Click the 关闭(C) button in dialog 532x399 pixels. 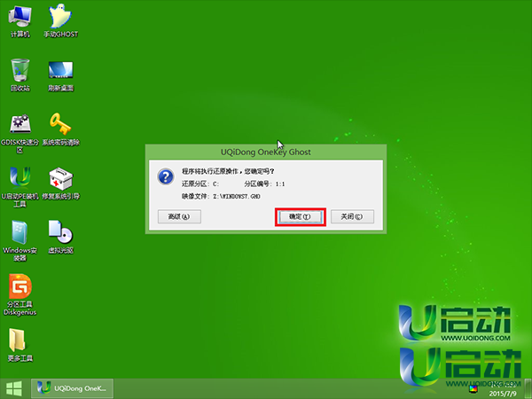[352, 216]
